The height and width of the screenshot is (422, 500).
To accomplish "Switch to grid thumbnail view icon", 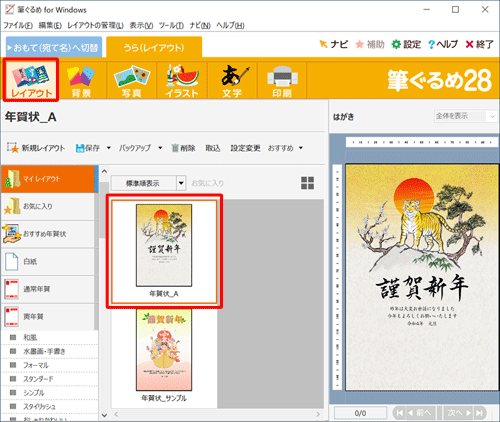I will [307, 183].
